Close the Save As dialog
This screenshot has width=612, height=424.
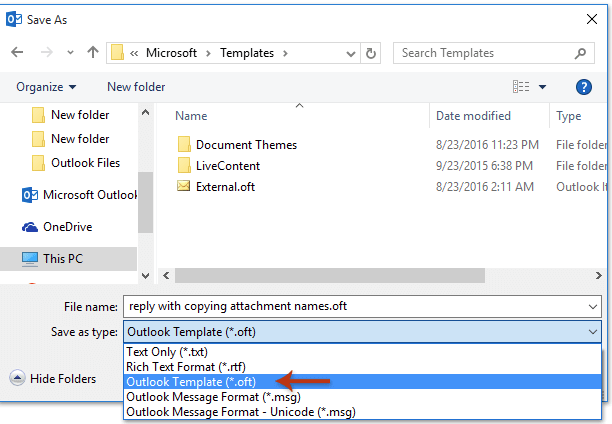click(592, 19)
